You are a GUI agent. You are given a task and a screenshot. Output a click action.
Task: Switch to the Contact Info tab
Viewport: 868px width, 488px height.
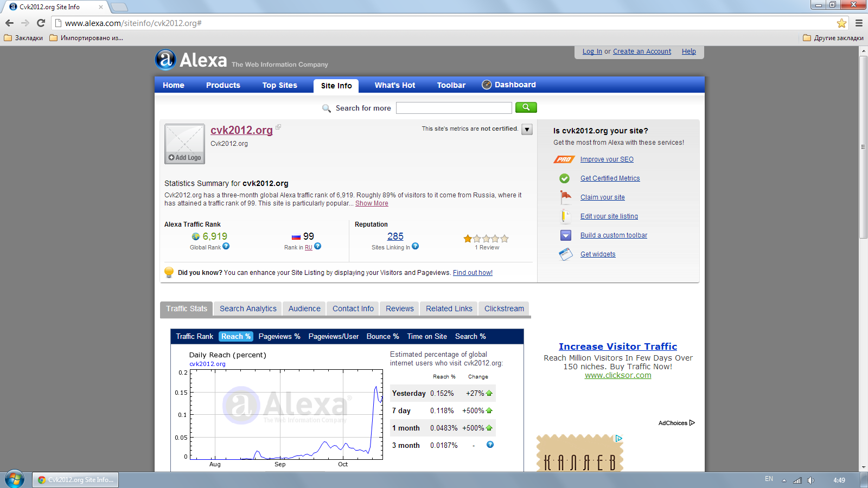click(x=353, y=309)
